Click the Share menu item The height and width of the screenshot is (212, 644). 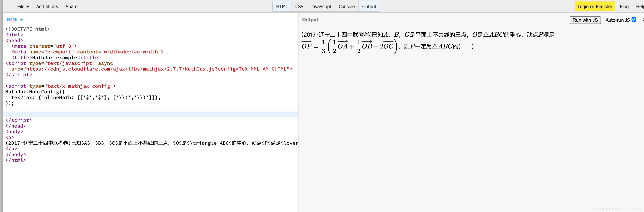[71, 7]
